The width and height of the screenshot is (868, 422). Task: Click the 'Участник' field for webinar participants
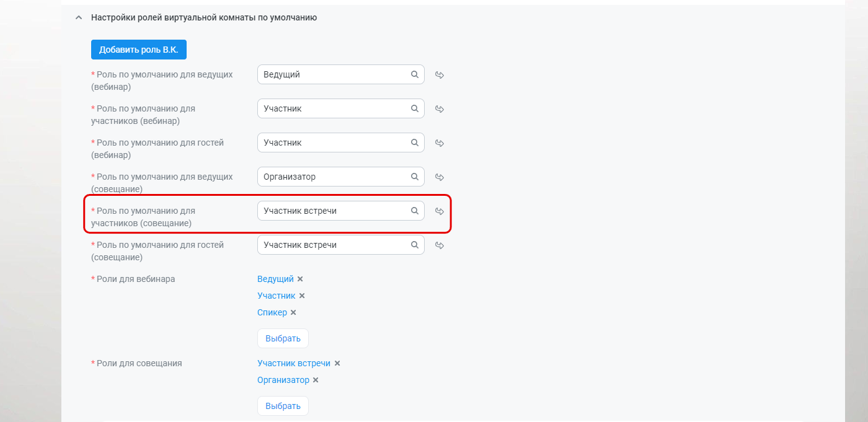(341, 108)
